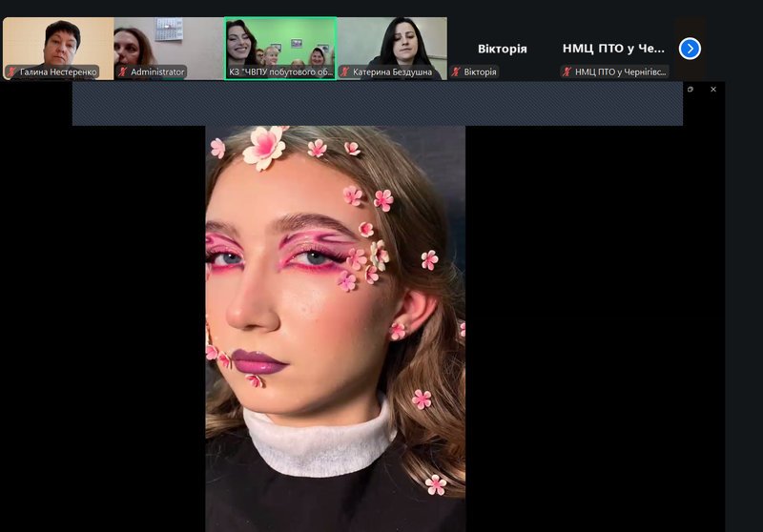The image size is (763, 532).
Task: Click muted mic icon on НМЦ ПТО label
Action: pos(567,72)
